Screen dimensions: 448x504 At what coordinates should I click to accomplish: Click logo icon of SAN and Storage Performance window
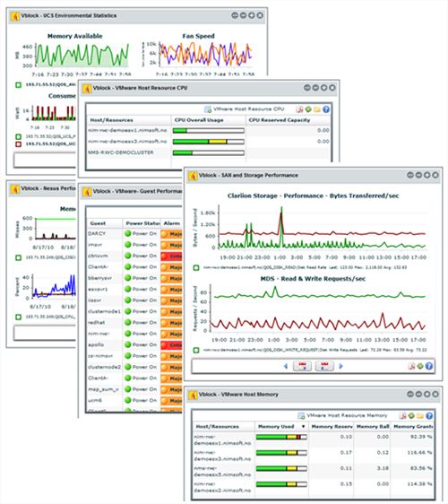pos(193,176)
